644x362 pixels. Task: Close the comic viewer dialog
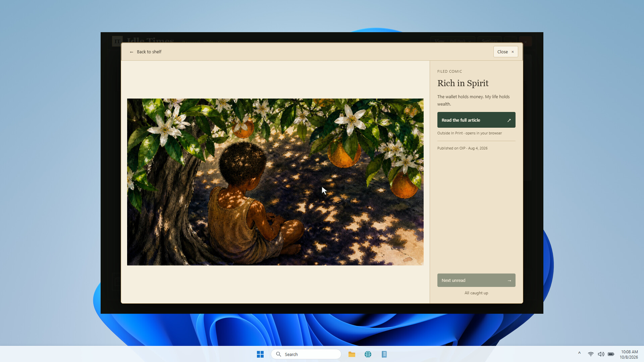click(x=505, y=52)
